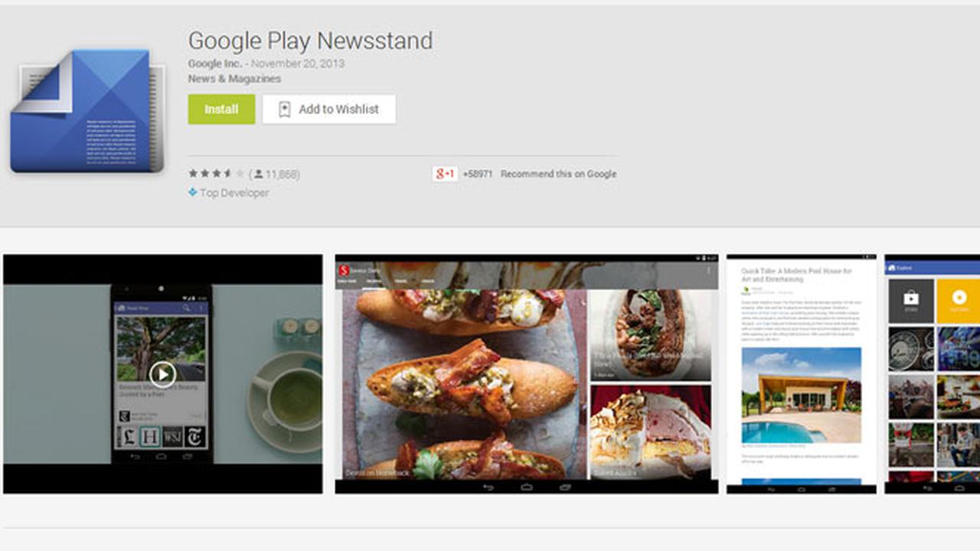Click the Explore header in the rightmost screenshot

(905, 268)
